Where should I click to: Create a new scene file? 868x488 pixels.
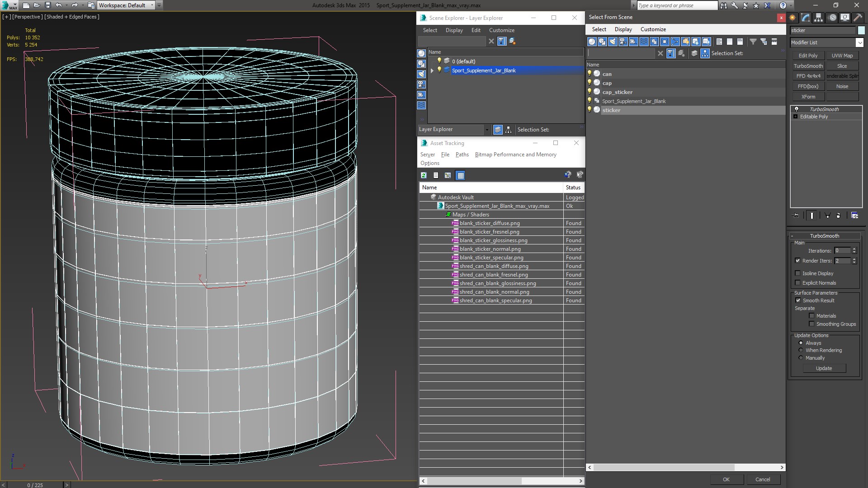click(x=26, y=5)
